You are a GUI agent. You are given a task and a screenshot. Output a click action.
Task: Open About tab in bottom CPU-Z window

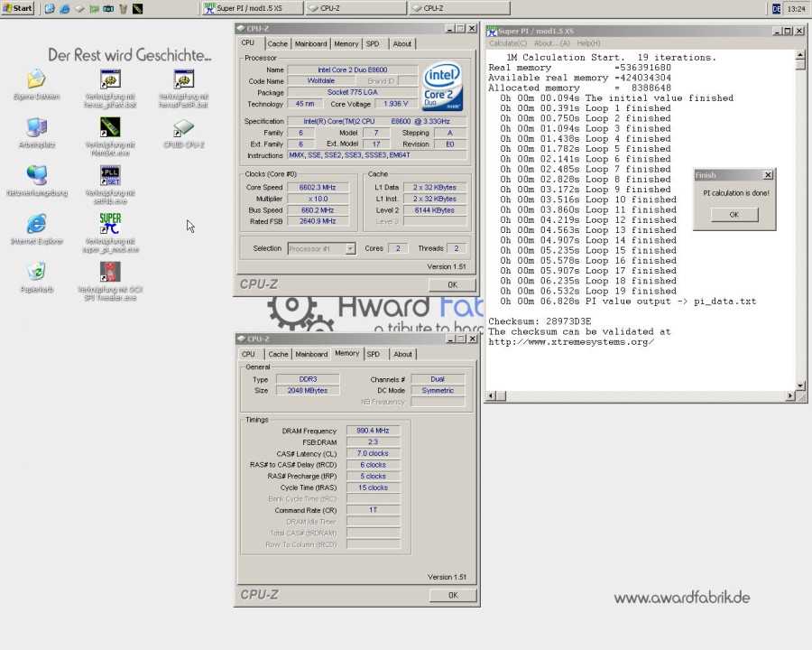click(x=403, y=354)
